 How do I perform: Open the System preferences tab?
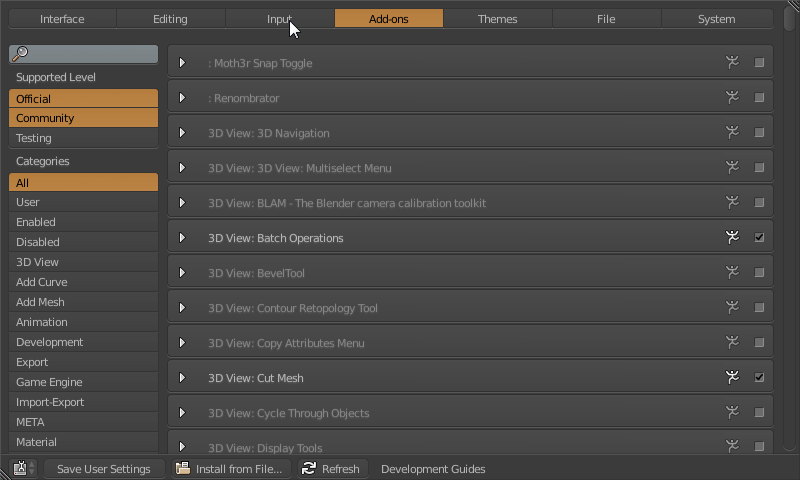pos(716,19)
